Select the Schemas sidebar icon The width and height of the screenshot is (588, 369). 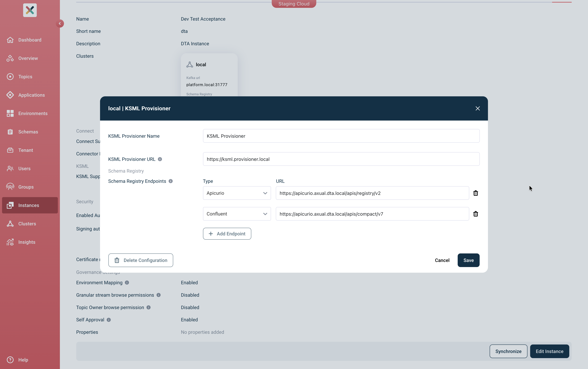(x=10, y=132)
